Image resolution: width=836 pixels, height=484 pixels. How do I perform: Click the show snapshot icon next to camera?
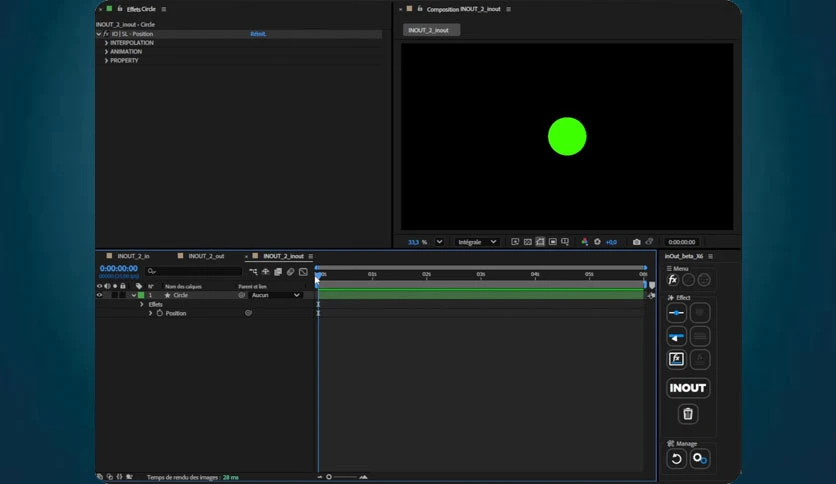(x=649, y=242)
